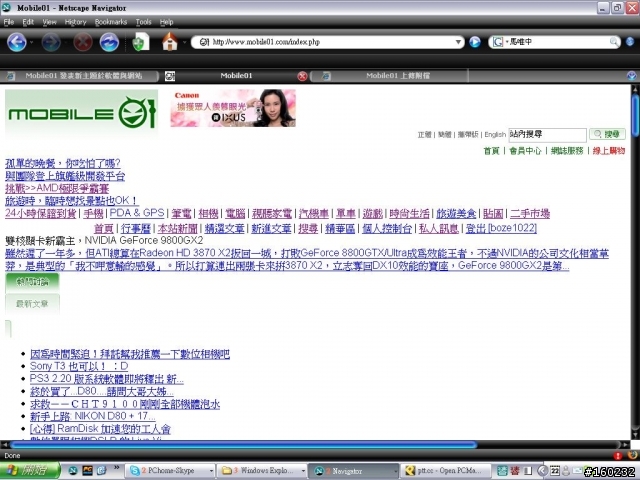Open the PS3 2.20 版系統軟體 topic link
640x480 pixels.
107,379
